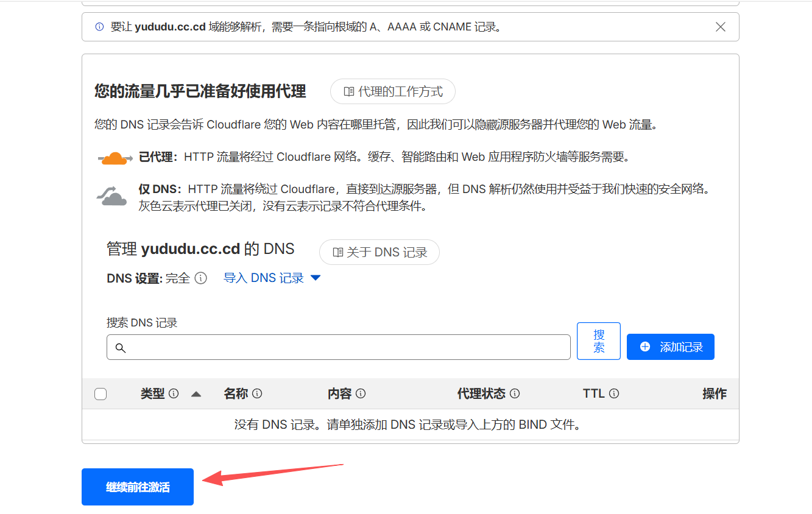The height and width of the screenshot is (514, 812).
Task: Click the book icon in 代理的工作方式
Action: 349,92
